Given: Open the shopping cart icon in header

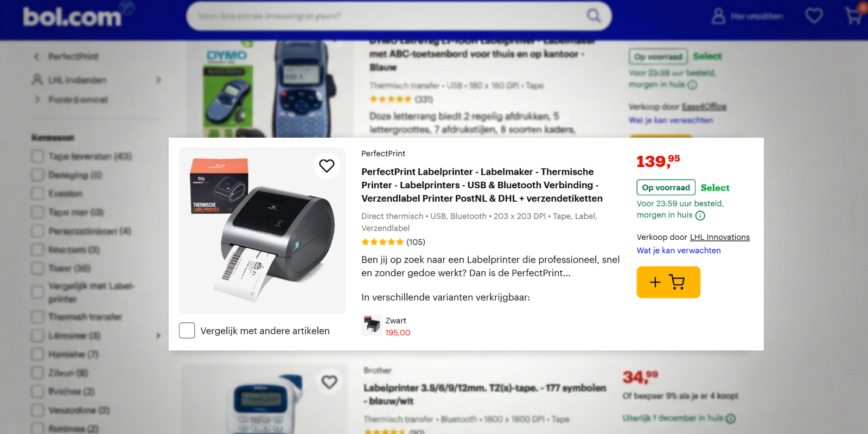Looking at the screenshot, I should coord(853,16).
